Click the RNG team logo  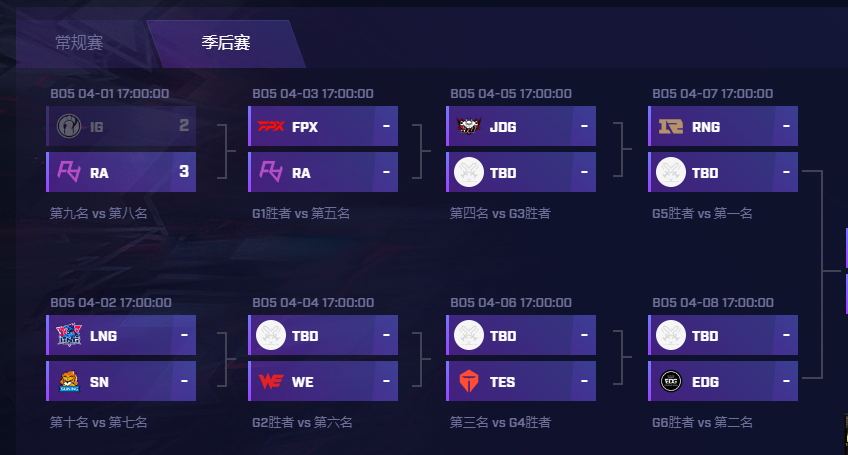[x=671, y=127]
